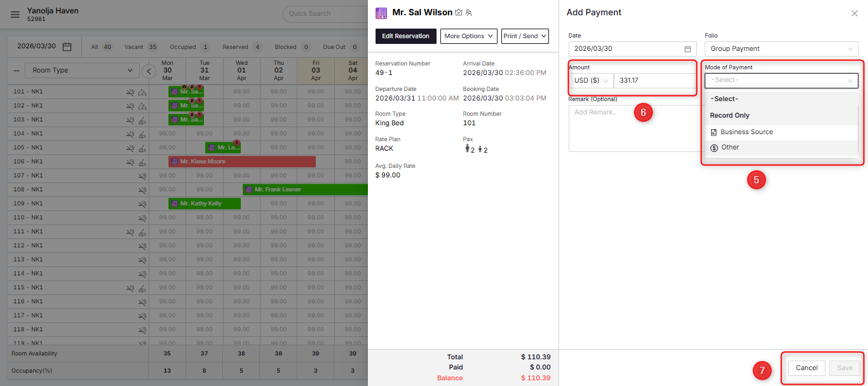Expand the Print / Send dropdown
The height and width of the screenshot is (386, 868).
click(525, 36)
